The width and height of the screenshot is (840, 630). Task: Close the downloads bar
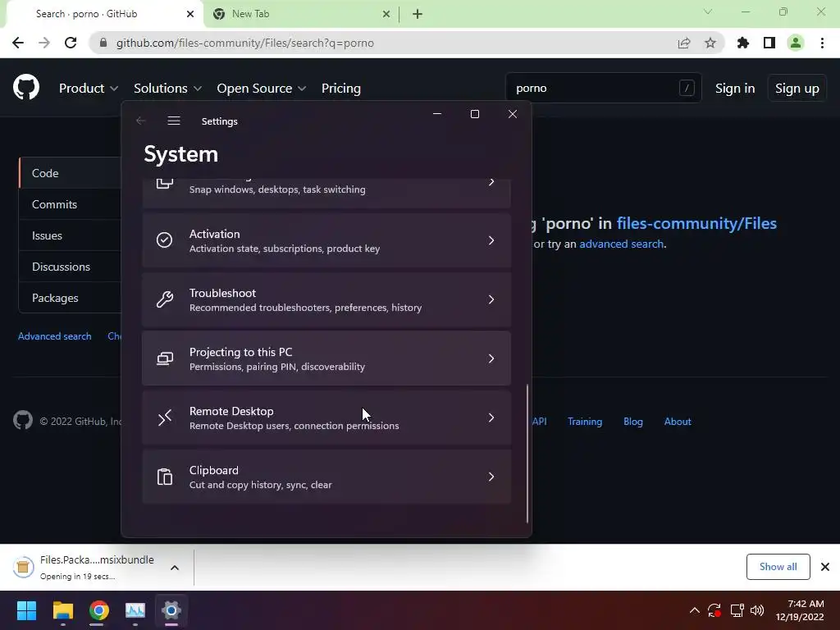pos(825,566)
